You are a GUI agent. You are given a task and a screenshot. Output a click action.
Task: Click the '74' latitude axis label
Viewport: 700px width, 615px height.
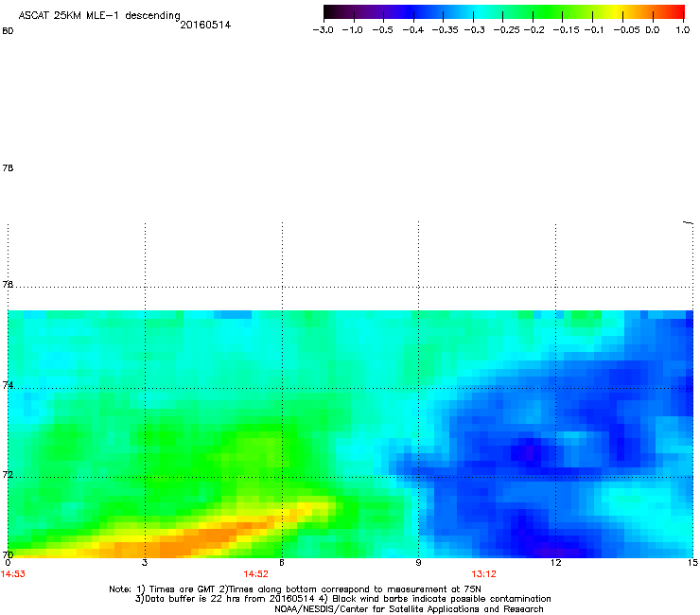pyautogui.click(x=8, y=385)
